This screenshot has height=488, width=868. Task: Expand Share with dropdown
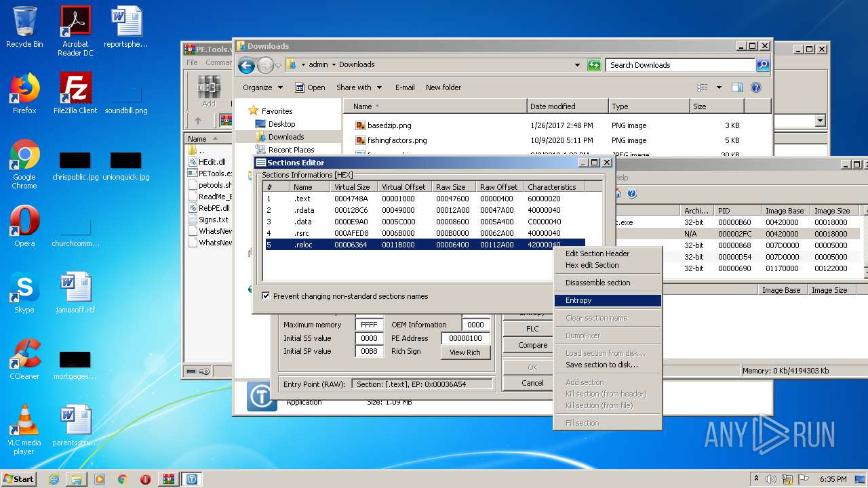359,87
